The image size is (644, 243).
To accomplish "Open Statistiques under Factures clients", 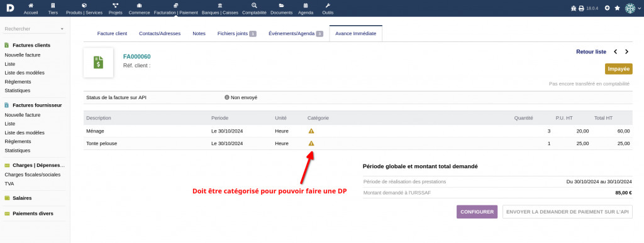I will click(17, 90).
